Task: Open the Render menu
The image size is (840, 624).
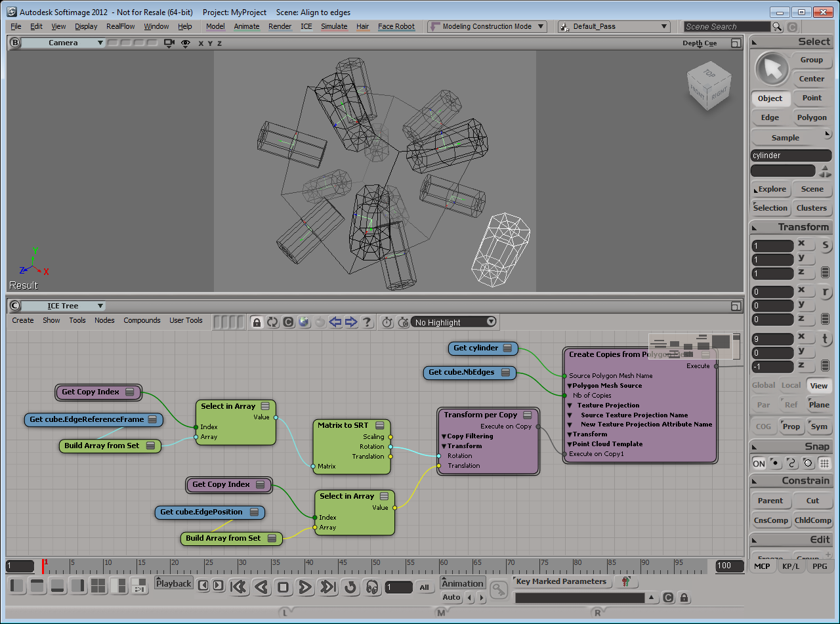Action: tap(280, 27)
